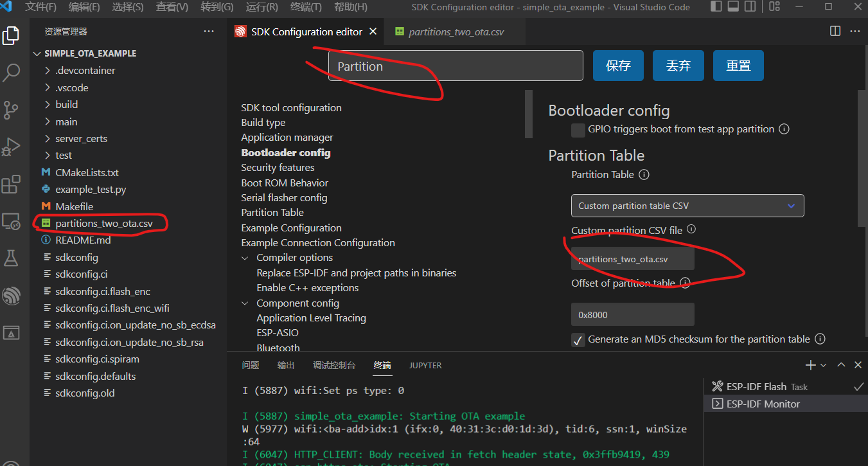868x466 pixels.
Task: Uncheck Generate an MD5 checksum for partition table
Action: click(x=578, y=340)
